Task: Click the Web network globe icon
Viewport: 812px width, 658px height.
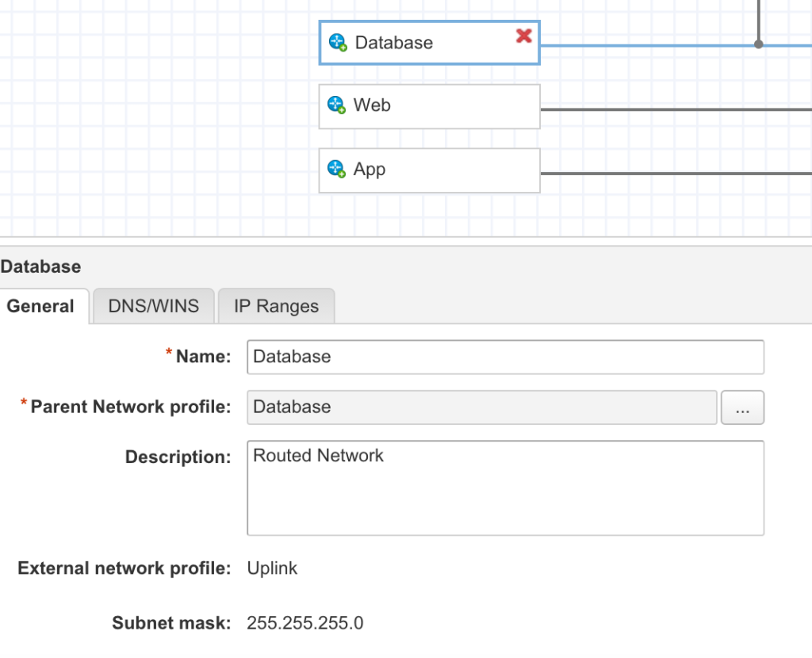Action: [337, 105]
